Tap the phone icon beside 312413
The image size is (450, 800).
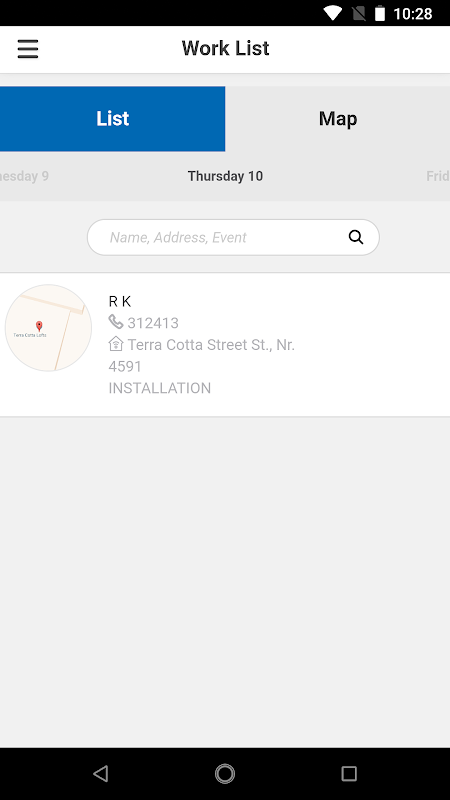click(x=116, y=321)
